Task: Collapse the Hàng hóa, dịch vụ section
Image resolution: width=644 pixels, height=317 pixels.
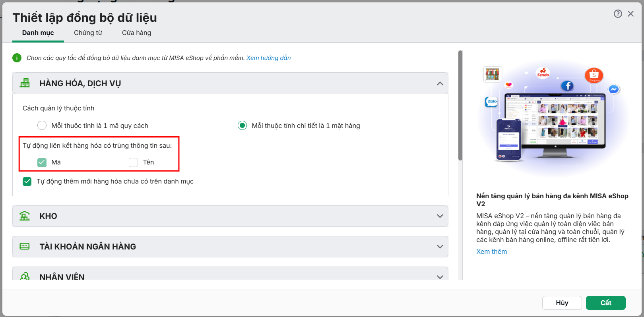Action: point(440,83)
